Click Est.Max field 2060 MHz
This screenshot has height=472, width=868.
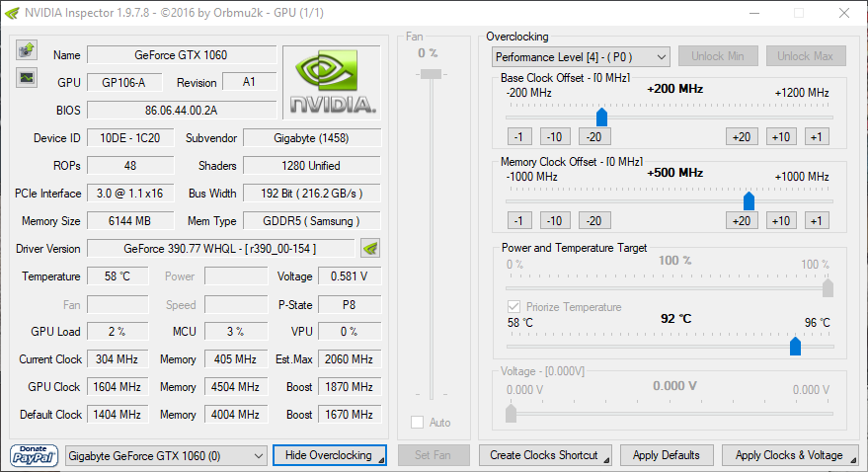[350, 359]
